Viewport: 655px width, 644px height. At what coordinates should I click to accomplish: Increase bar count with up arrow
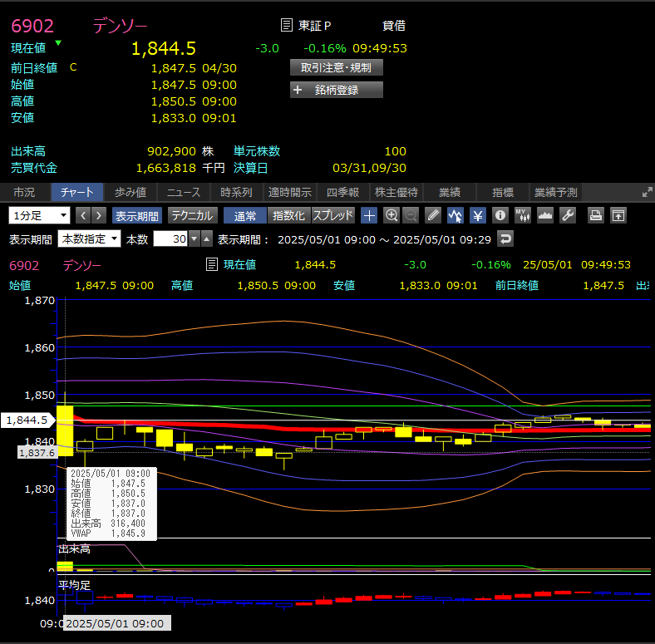tap(207, 238)
